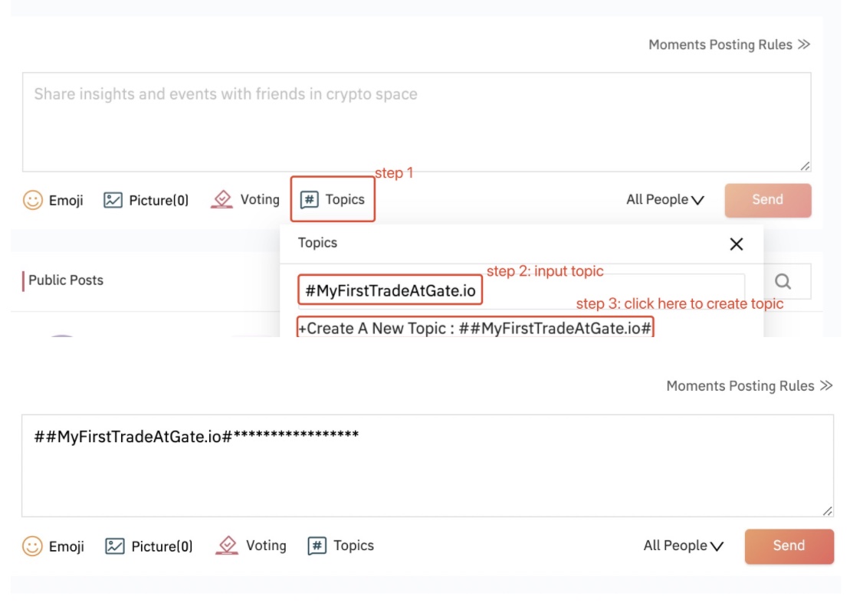Click the red-outlined Topics button
Viewport: 863px width, 616px height.
pos(333,200)
